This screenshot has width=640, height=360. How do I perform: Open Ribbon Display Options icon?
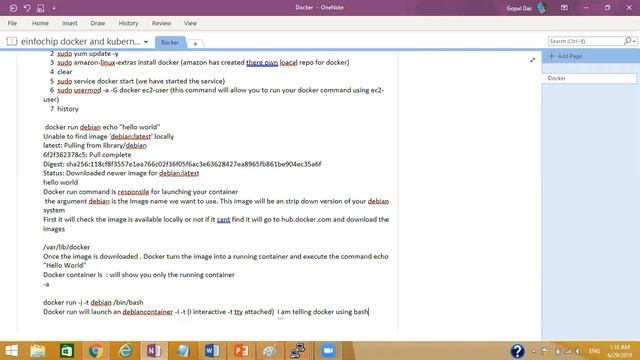(564, 8)
